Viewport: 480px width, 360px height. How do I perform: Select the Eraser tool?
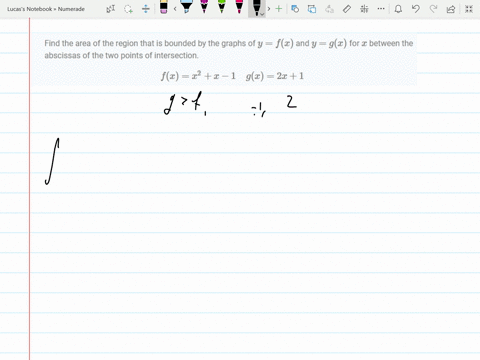(x=164, y=7)
